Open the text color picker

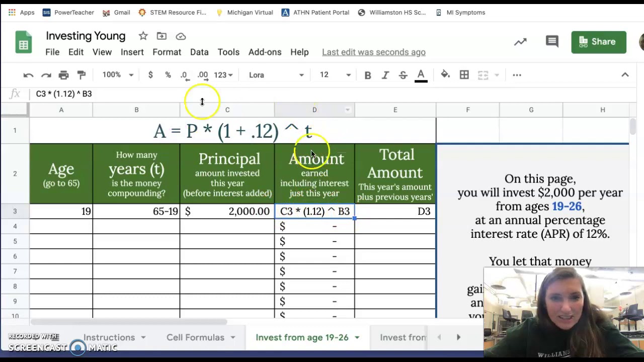coord(421,75)
